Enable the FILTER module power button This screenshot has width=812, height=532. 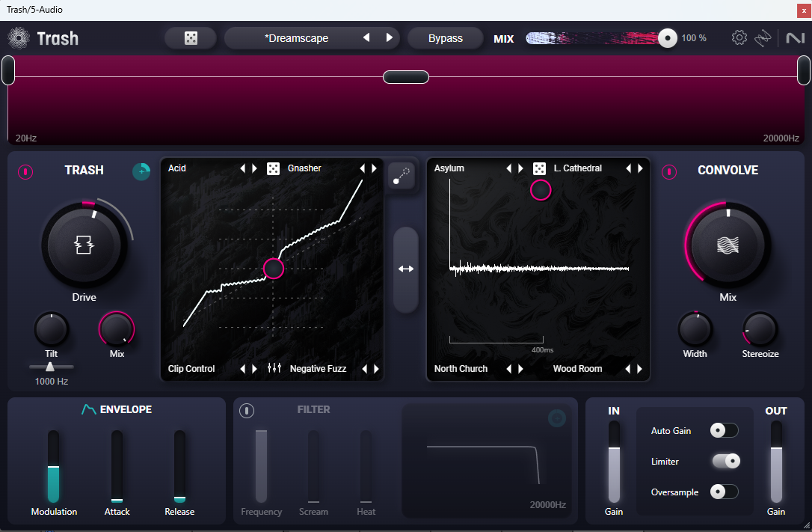[247, 411]
